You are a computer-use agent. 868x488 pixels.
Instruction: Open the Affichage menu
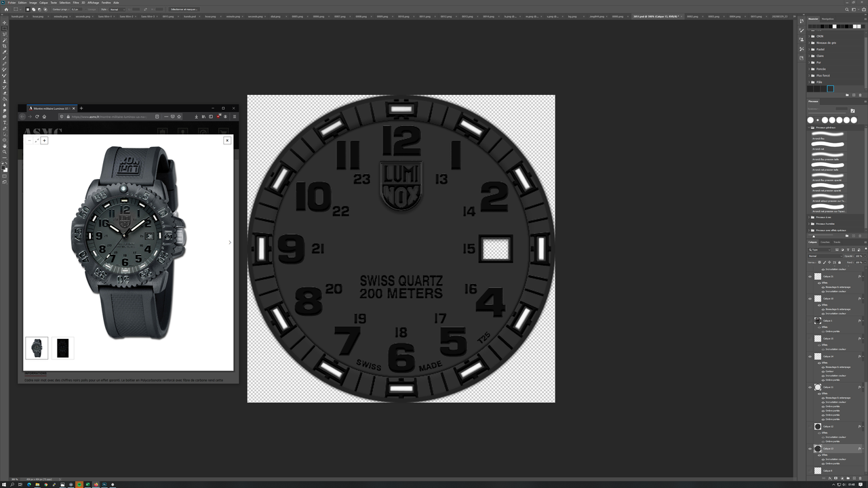pyautogui.click(x=94, y=3)
